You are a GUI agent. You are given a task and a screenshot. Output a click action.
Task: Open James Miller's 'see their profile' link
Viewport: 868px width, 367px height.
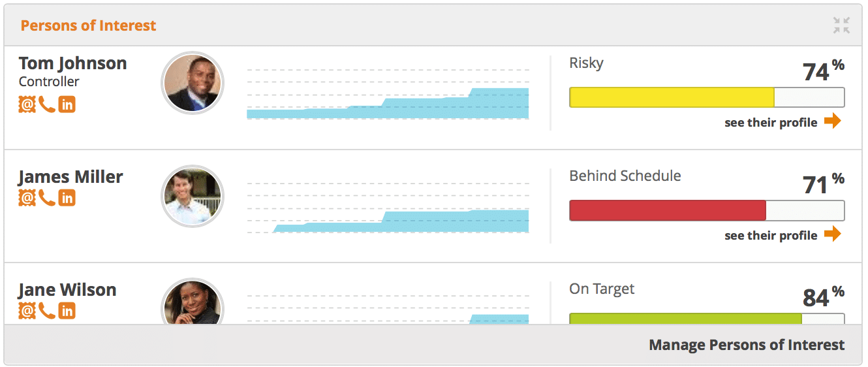pos(771,236)
